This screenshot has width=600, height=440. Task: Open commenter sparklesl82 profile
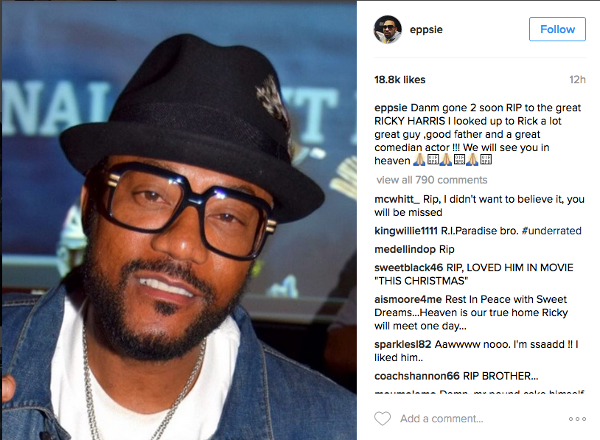click(x=403, y=344)
